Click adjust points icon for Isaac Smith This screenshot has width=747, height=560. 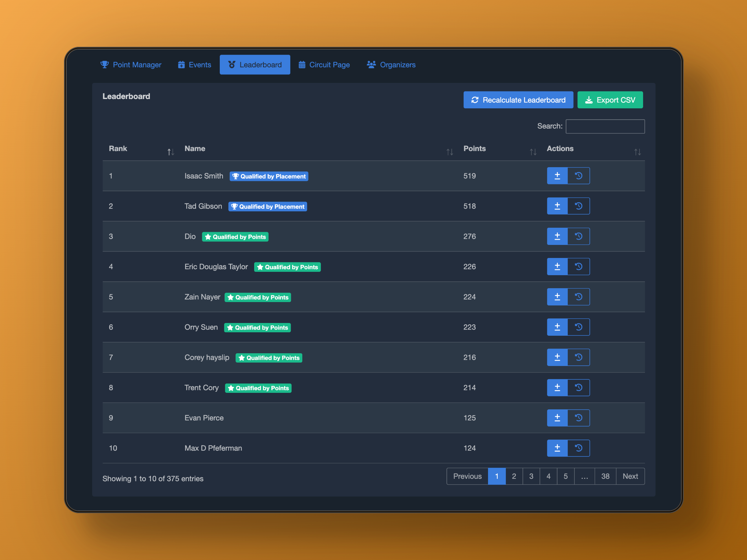point(557,176)
